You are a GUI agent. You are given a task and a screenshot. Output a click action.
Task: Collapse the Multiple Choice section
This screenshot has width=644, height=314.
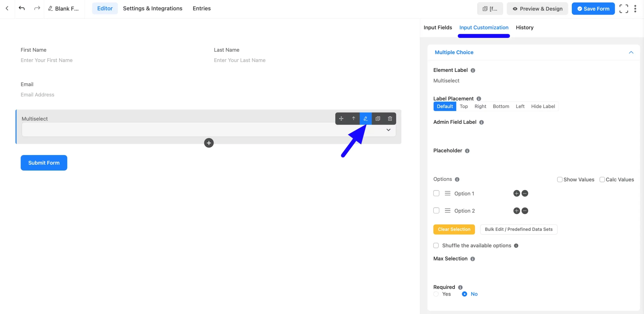[631, 52]
